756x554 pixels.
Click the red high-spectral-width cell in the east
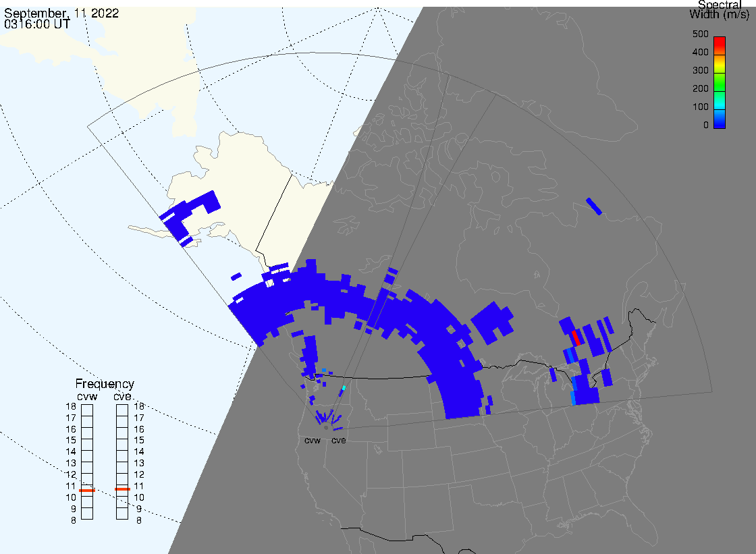point(576,337)
